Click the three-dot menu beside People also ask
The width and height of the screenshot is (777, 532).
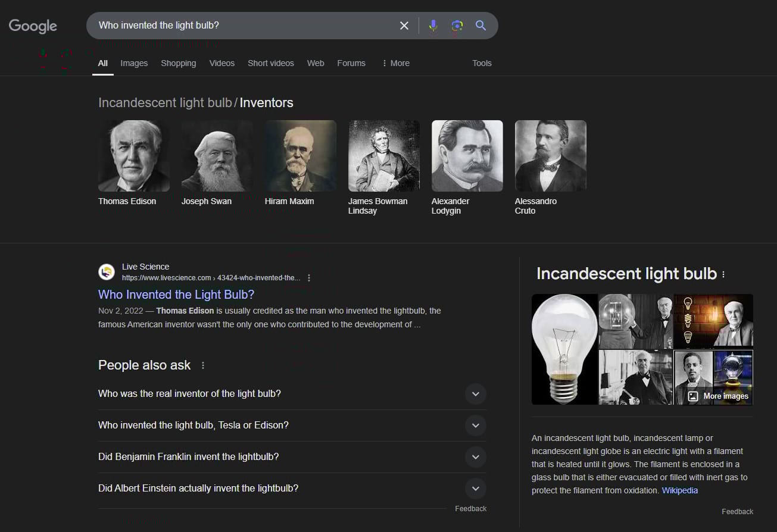pyautogui.click(x=202, y=365)
